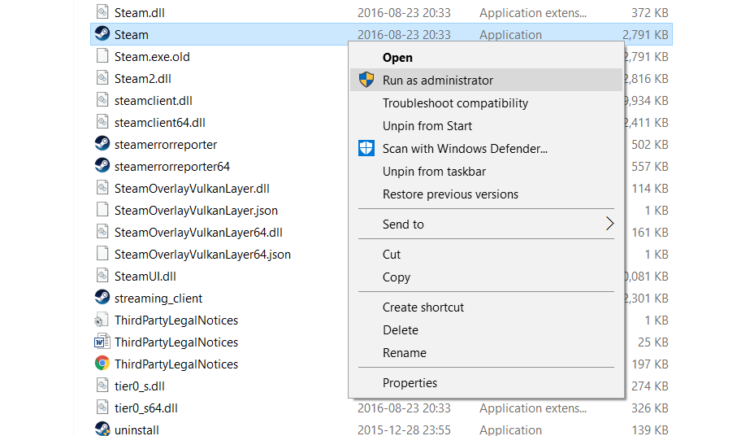
Task: Click the SteamOverlayVulkanLayer.json file icon
Action: (102, 210)
